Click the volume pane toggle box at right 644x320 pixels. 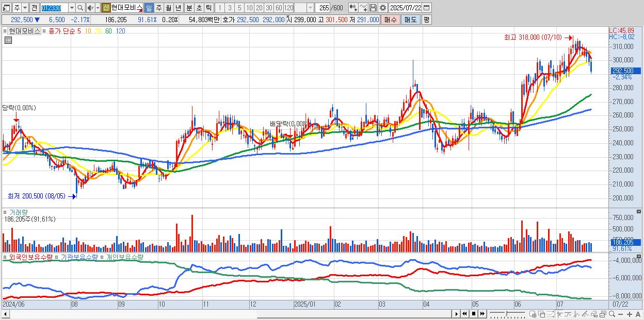[x=639, y=212]
